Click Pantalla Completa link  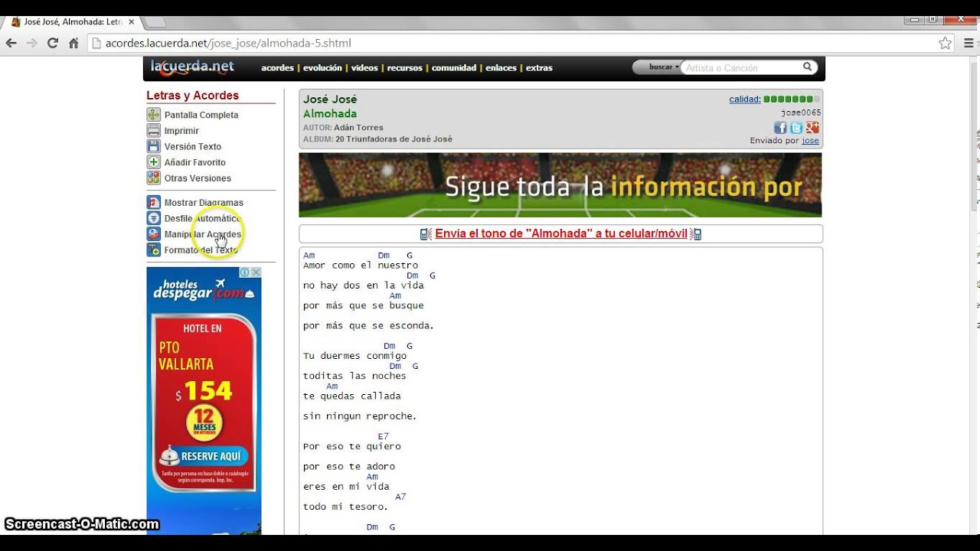pos(201,115)
